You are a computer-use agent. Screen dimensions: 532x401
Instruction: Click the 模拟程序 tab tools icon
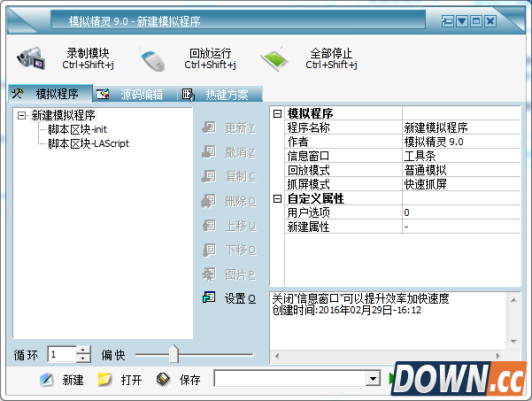pyautogui.click(x=18, y=93)
